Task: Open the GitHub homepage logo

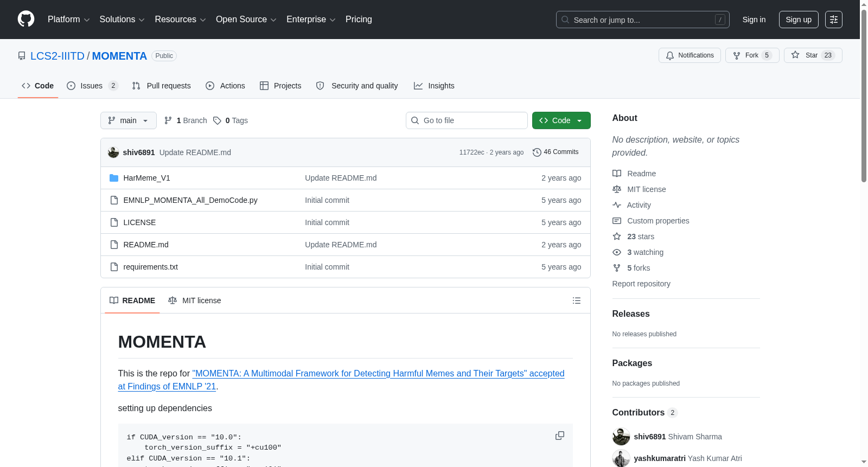Action: click(x=26, y=20)
